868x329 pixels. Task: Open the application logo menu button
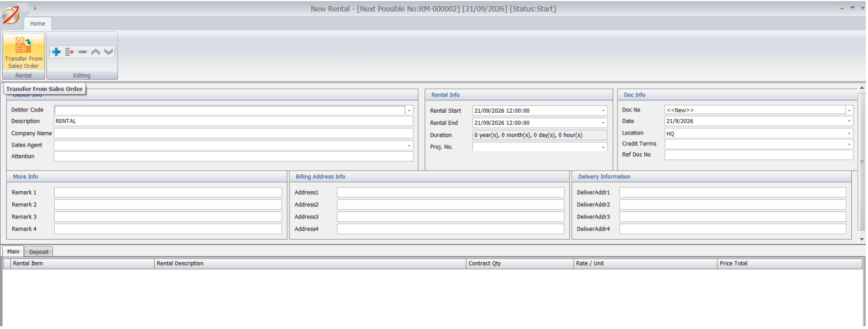tap(11, 14)
